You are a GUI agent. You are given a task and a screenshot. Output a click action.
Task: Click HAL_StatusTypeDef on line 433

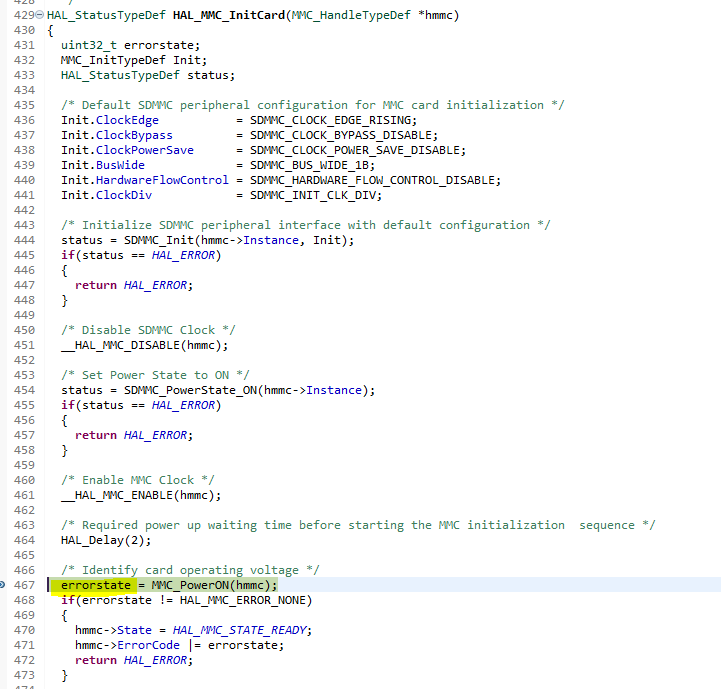(120, 75)
